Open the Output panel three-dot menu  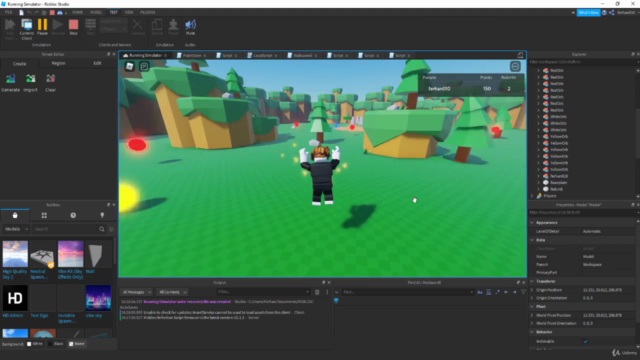(x=327, y=292)
